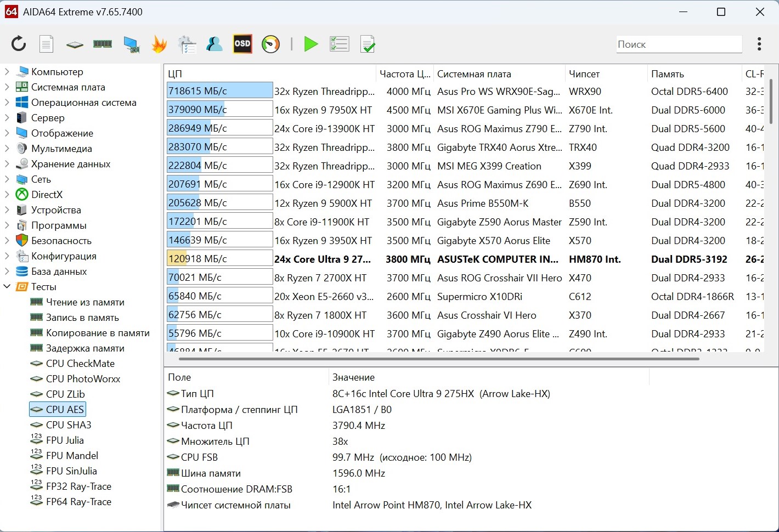Screen dimensions: 779x532
Task: Expand the Системная плата tree node
Action: pyautogui.click(x=7, y=87)
